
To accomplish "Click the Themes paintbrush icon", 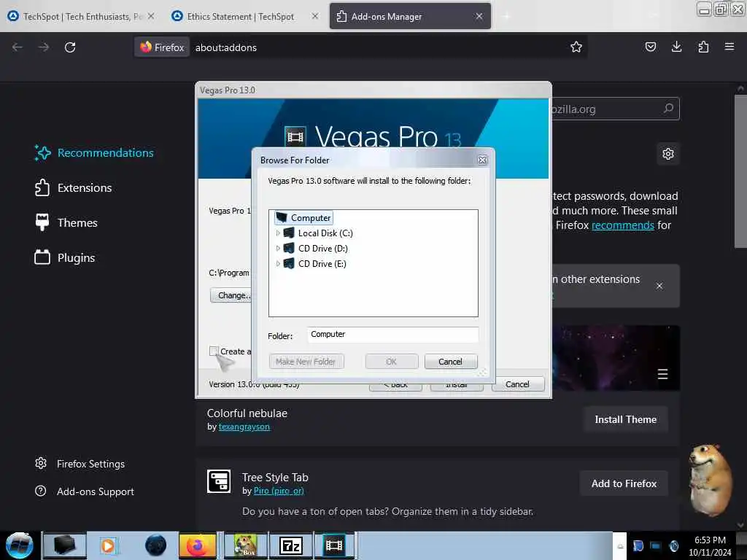I will click(42, 222).
